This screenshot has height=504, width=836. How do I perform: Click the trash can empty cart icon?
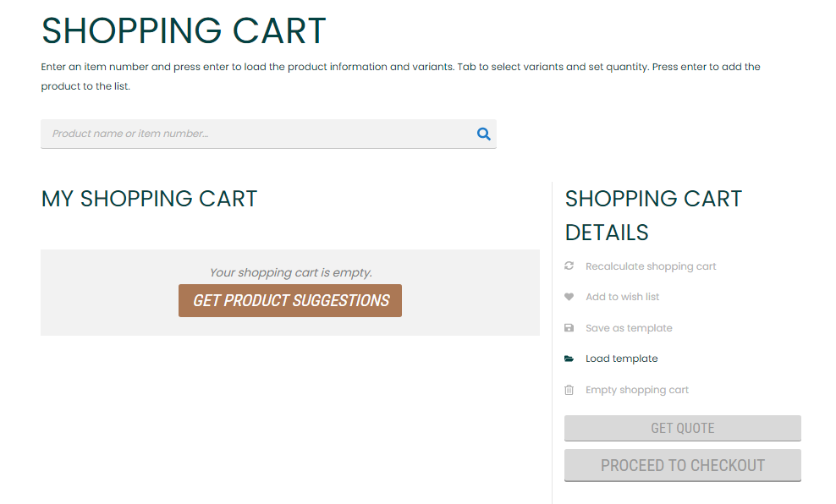point(569,390)
